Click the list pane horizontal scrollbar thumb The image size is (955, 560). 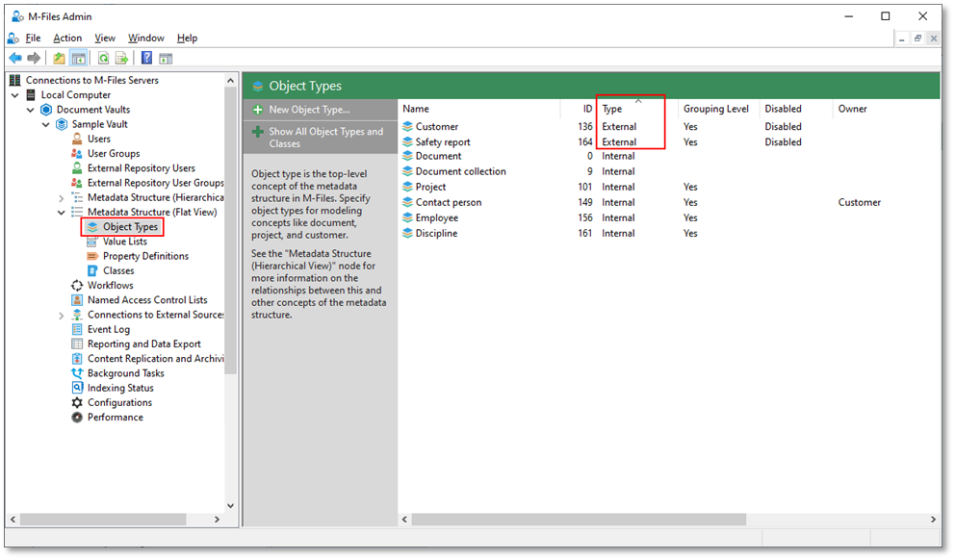pyautogui.click(x=579, y=520)
